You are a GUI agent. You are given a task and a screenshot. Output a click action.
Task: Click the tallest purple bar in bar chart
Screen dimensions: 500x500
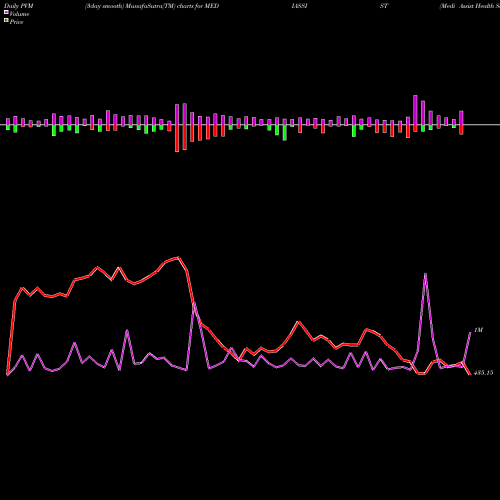coord(415,110)
